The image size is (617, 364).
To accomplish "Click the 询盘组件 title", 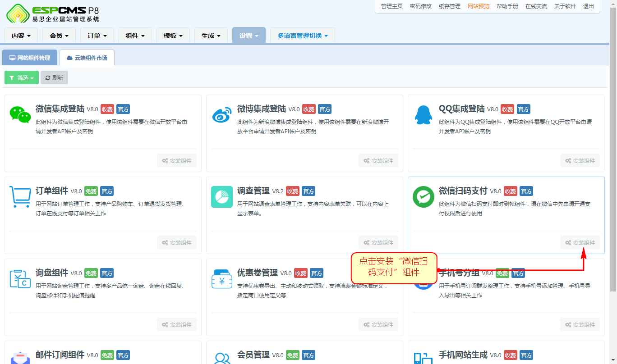I will (52, 273).
